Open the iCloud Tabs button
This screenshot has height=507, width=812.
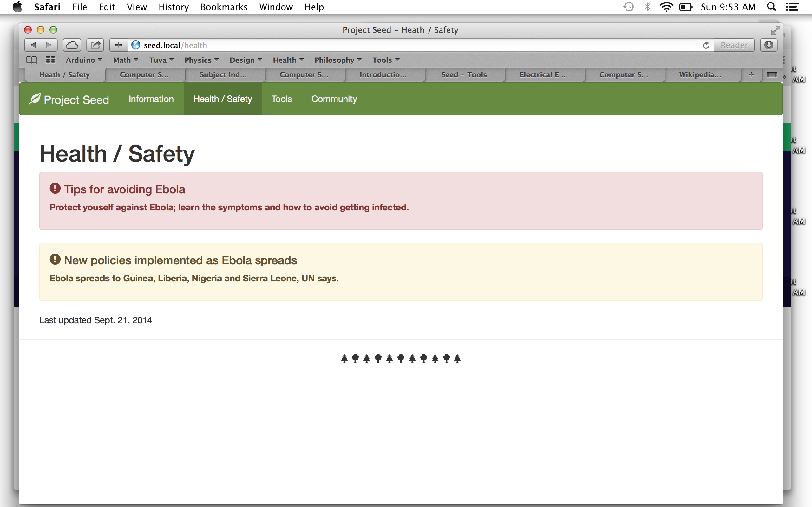(72, 45)
